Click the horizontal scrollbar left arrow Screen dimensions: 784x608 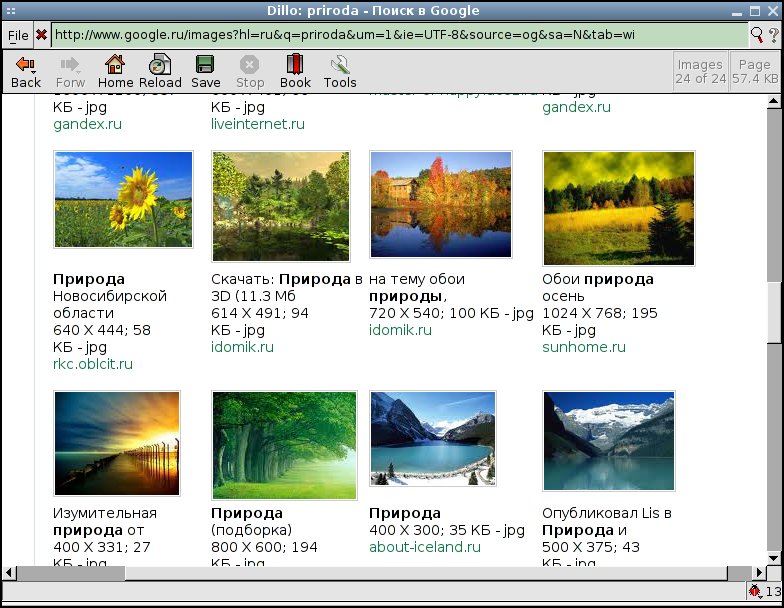pos(9,572)
